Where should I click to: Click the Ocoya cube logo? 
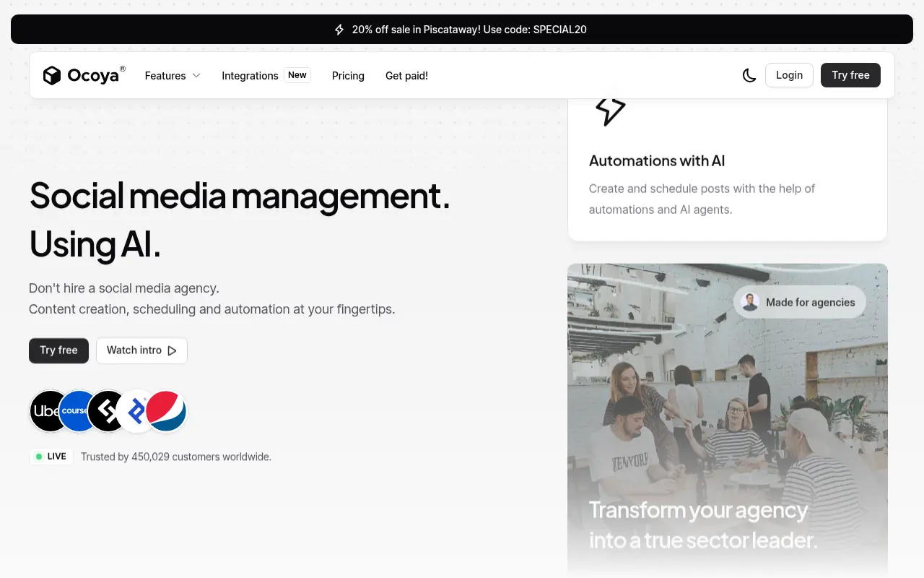point(52,75)
